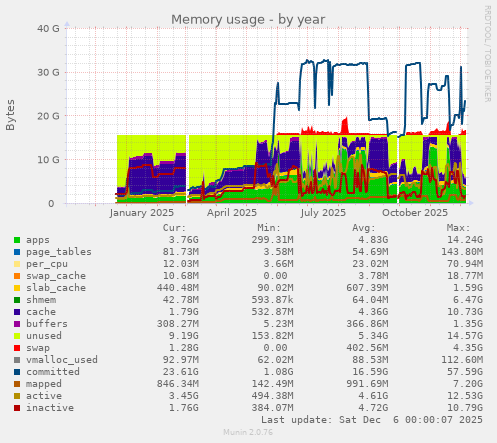This screenshot has height=443, width=497.
Task: Click slab_cache average value 607.39M
Action: tap(367, 288)
